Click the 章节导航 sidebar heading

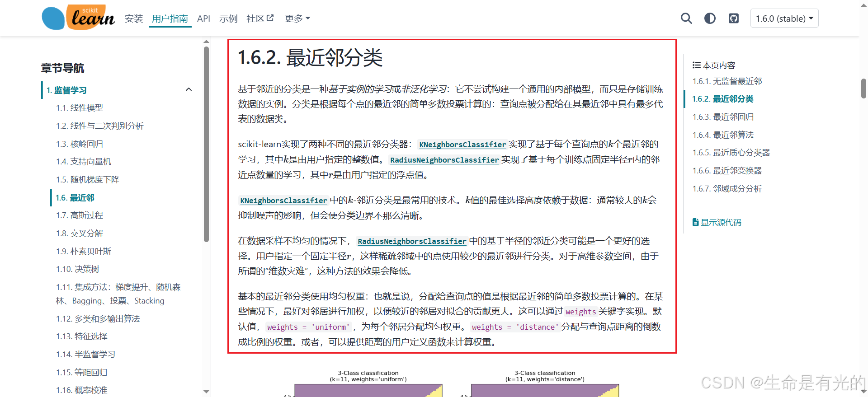pyautogui.click(x=62, y=68)
